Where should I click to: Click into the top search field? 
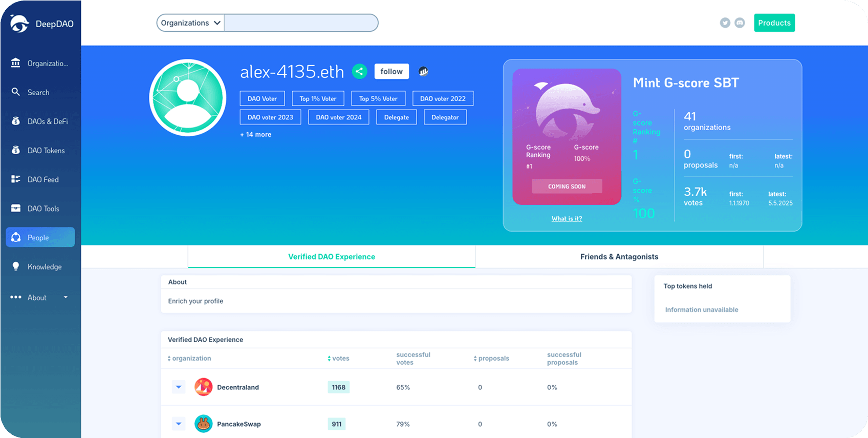[x=301, y=23]
